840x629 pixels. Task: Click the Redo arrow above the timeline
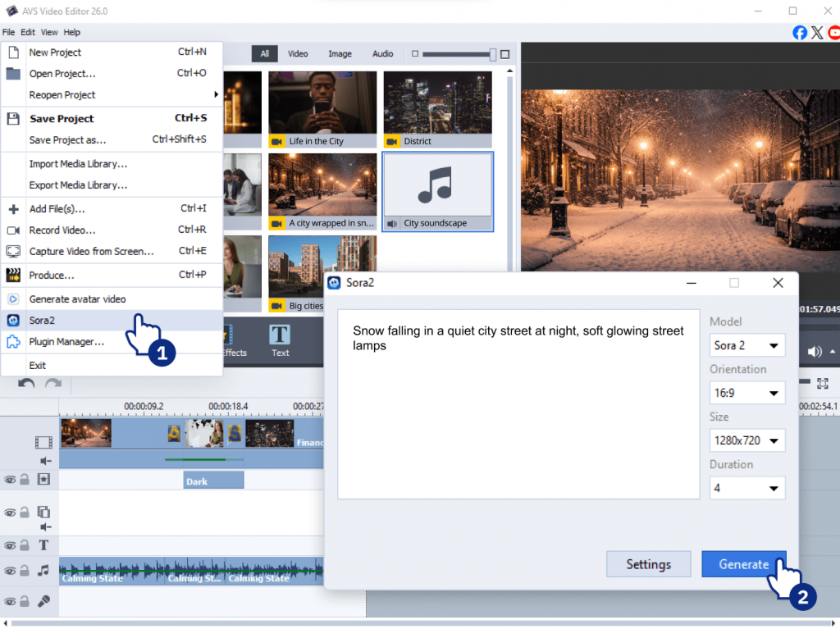click(53, 384)
